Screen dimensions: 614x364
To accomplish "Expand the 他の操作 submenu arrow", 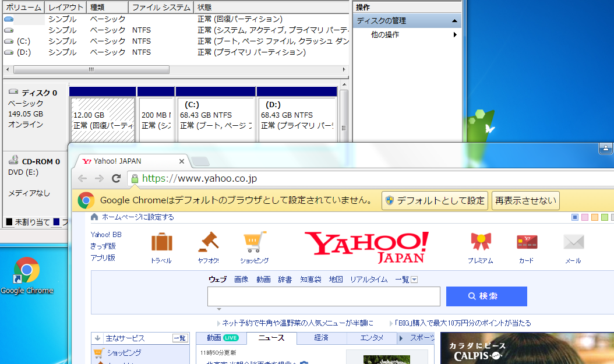I will [455, 35].
